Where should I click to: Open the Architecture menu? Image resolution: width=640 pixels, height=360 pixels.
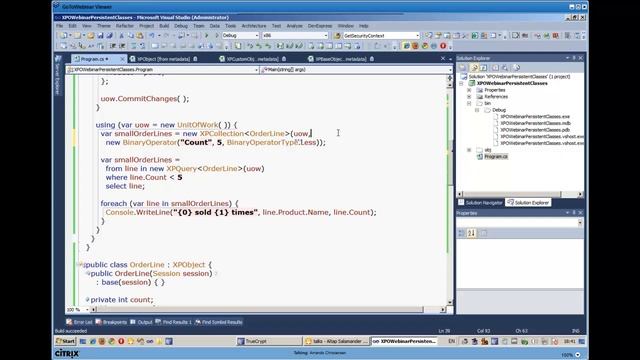coord(253,26)
